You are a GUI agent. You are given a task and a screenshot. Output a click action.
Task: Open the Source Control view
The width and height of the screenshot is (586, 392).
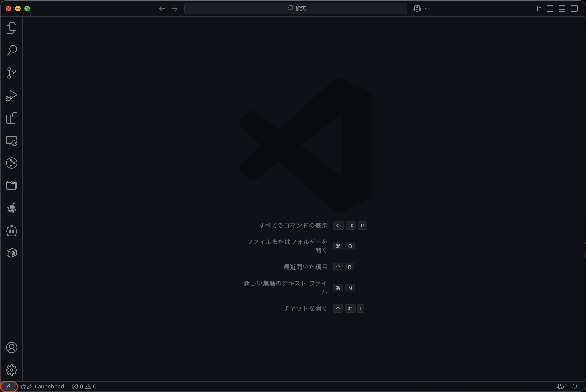point(11,73)
